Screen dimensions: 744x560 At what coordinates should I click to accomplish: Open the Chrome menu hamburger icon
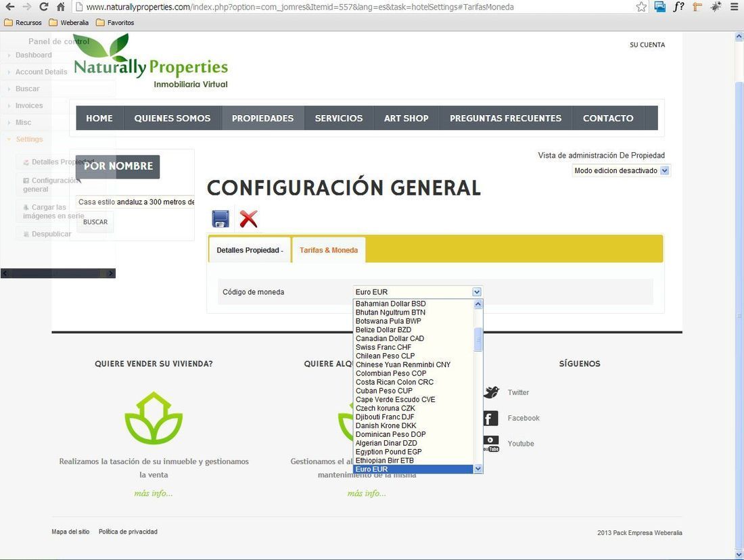734,7
